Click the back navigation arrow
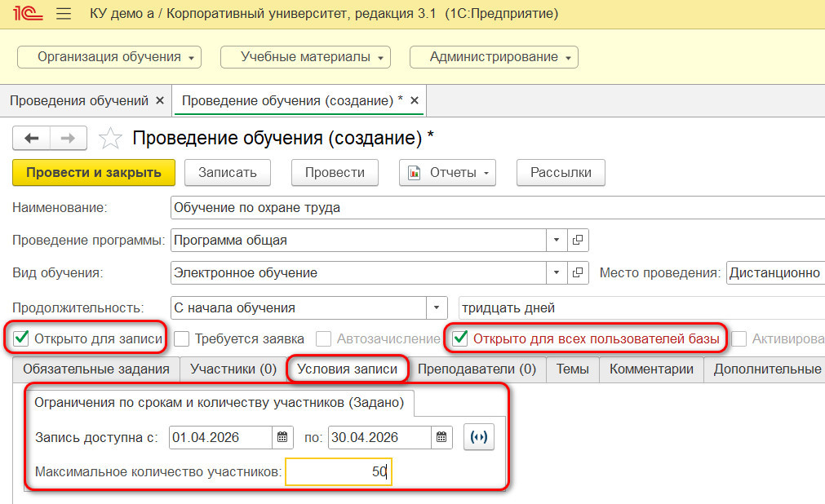825x504 pixels. pos(32,139)
